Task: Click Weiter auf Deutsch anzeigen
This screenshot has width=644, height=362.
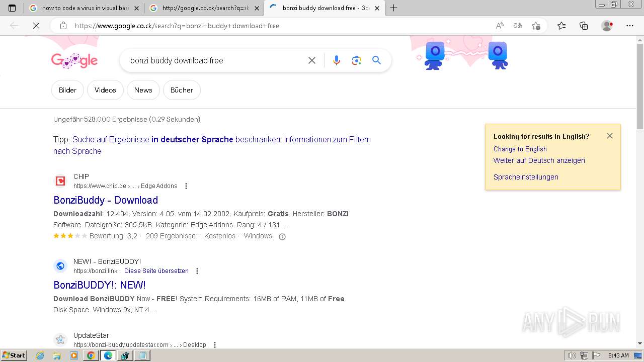Action: pos(539,160)
